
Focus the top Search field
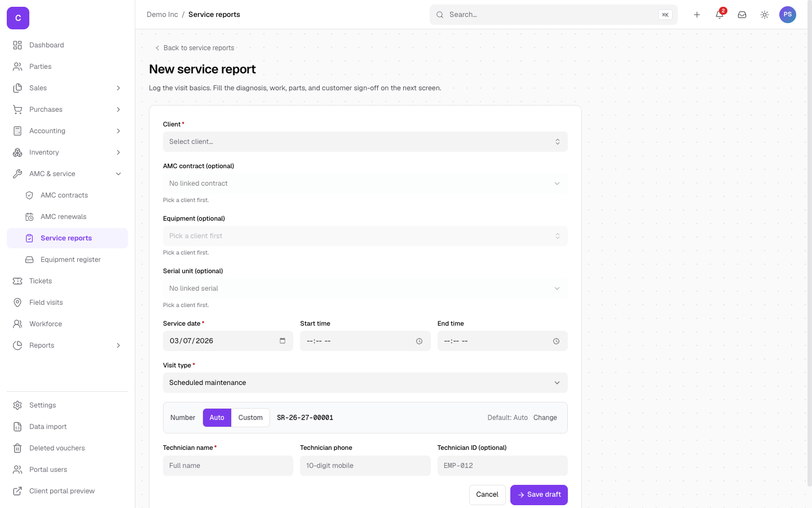pyautogui.click(x=554, y=15)
